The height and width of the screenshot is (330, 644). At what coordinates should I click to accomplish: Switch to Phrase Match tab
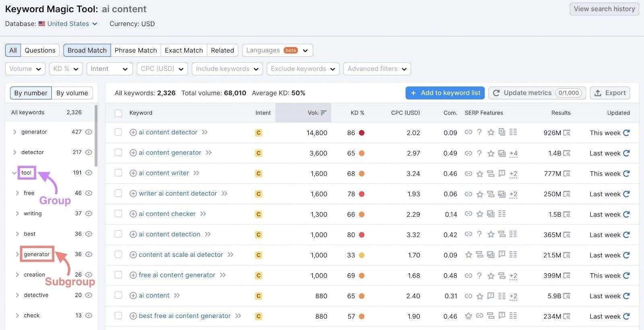tap(136, 50)
